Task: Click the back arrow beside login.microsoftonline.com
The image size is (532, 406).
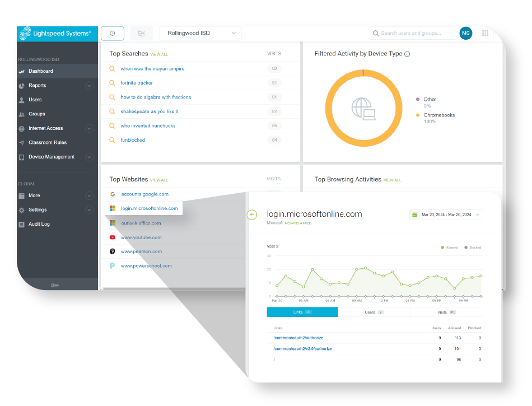Action: coord(252,214)
